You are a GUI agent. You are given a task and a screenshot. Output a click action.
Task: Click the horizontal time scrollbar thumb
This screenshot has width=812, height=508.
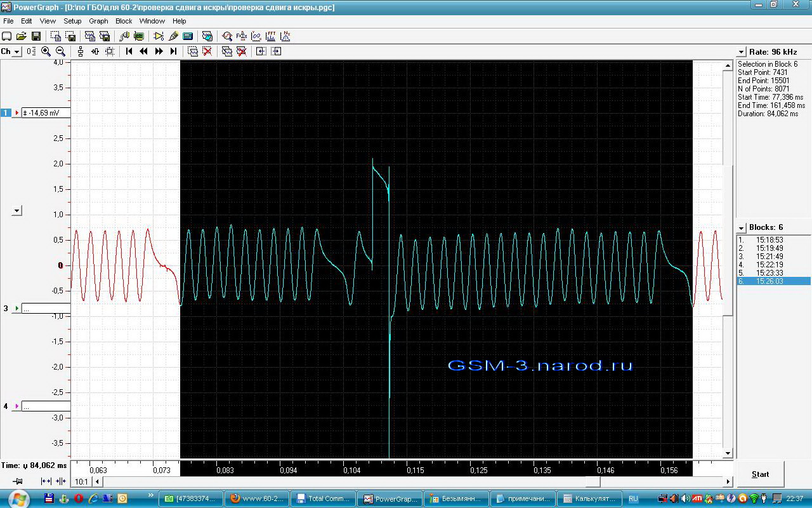pyautogui.click(x=593, y=482)
